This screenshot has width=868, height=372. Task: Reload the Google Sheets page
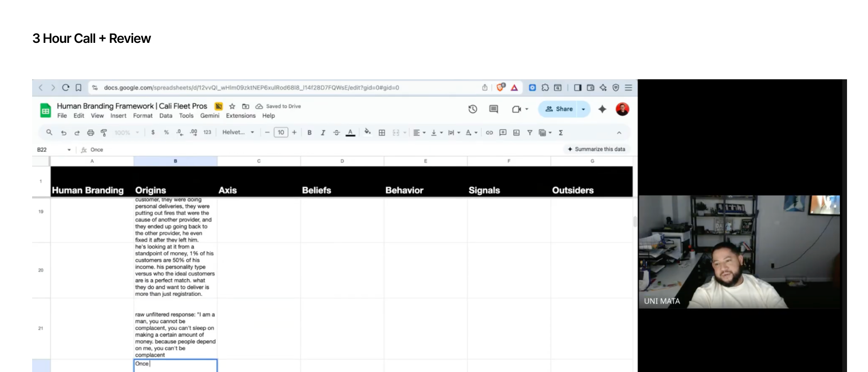click(x=66, y=87)
